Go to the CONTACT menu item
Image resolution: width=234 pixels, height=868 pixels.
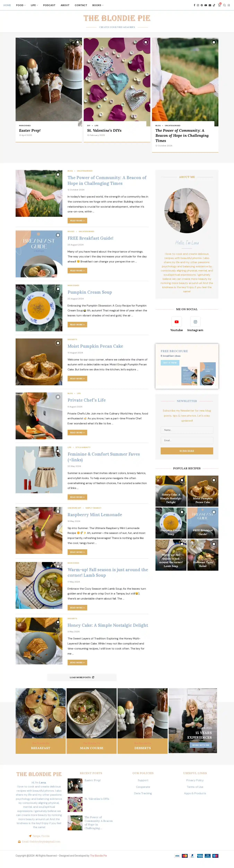point(81,5)
